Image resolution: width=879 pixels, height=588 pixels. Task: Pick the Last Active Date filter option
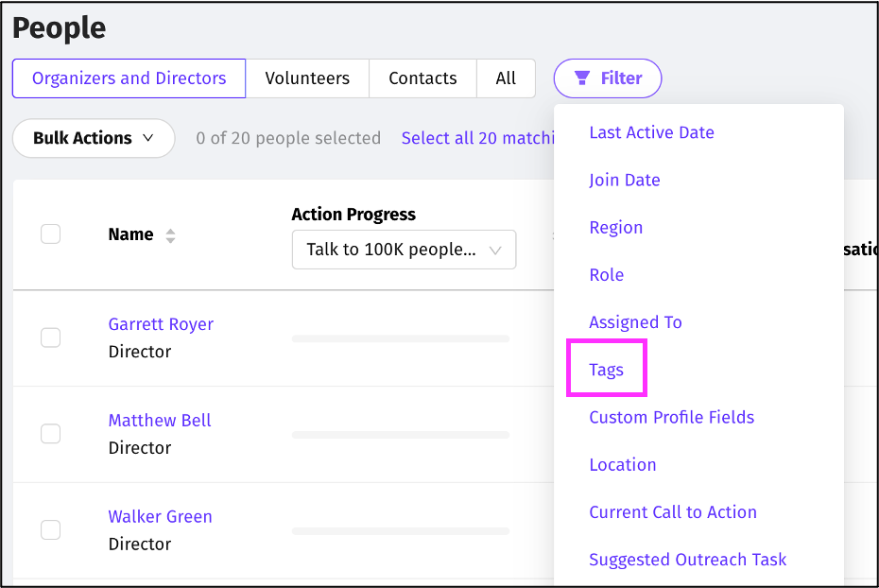651,132
